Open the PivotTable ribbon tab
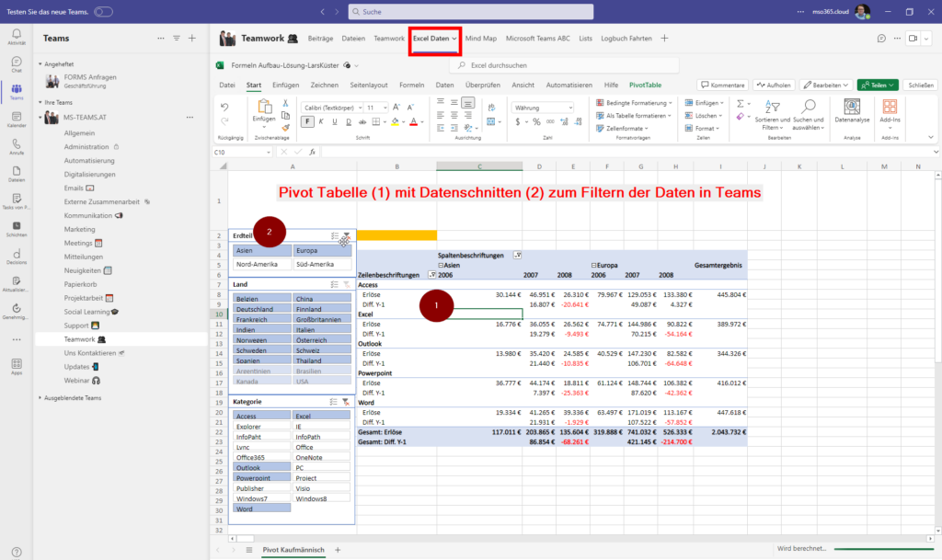 tap(645, 86)
